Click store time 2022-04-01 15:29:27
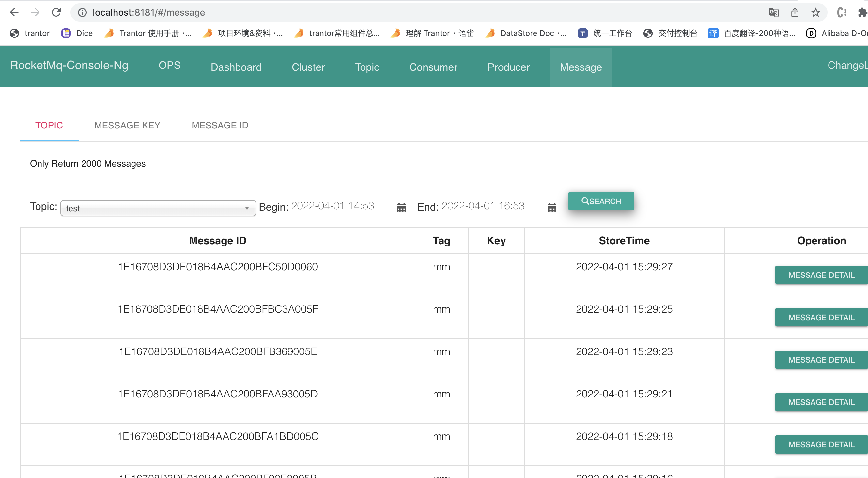The height and width of the screenshot is (478, 868). point(624,267)
